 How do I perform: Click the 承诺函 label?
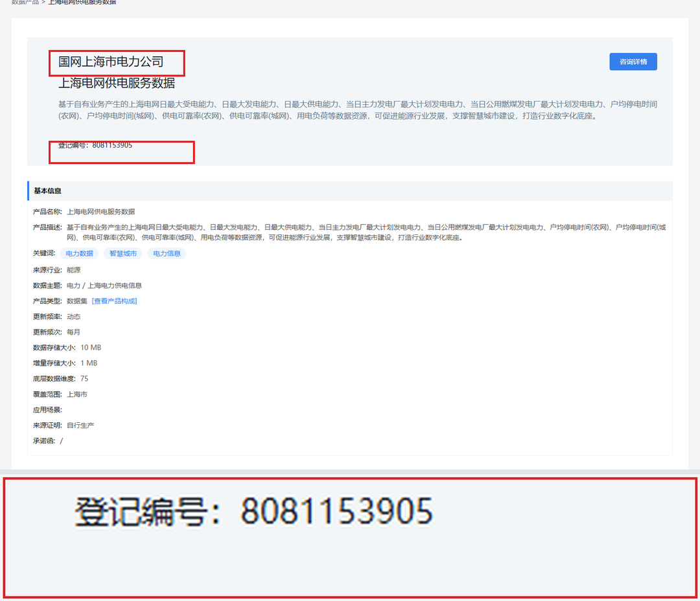tap(44, 441)
